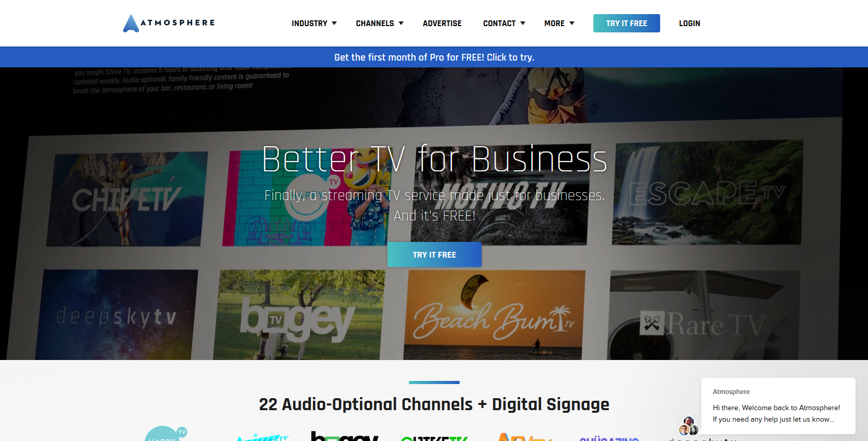Select the Bogey TV golf thumbnail
The image size is (868, 441).
299,315
